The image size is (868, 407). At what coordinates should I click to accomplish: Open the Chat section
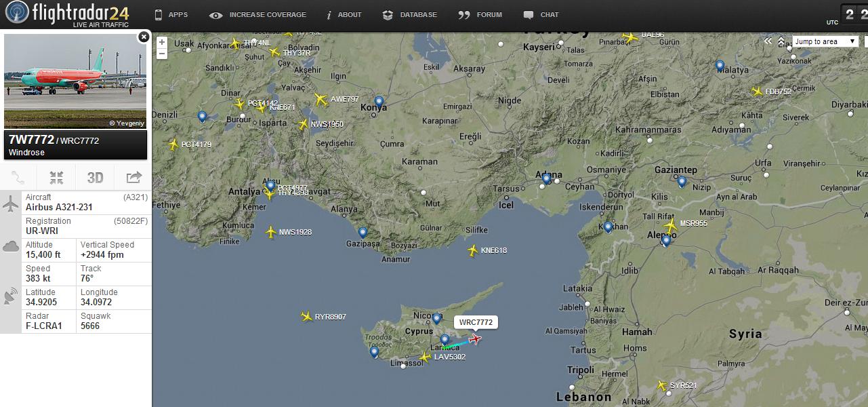tap(541, 15)
